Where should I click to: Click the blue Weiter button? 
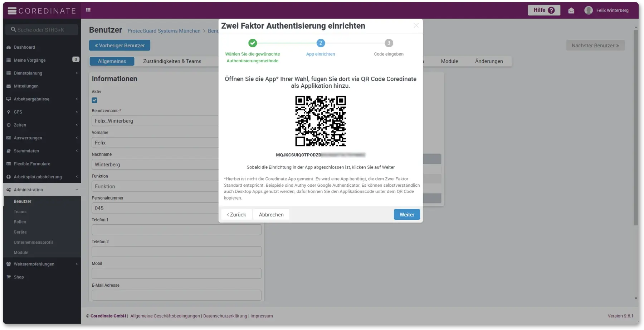(406, 215)
